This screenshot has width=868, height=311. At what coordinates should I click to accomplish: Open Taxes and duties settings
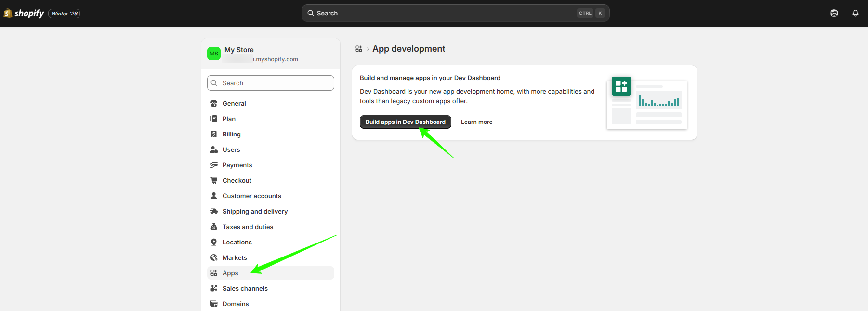[248, 227]
